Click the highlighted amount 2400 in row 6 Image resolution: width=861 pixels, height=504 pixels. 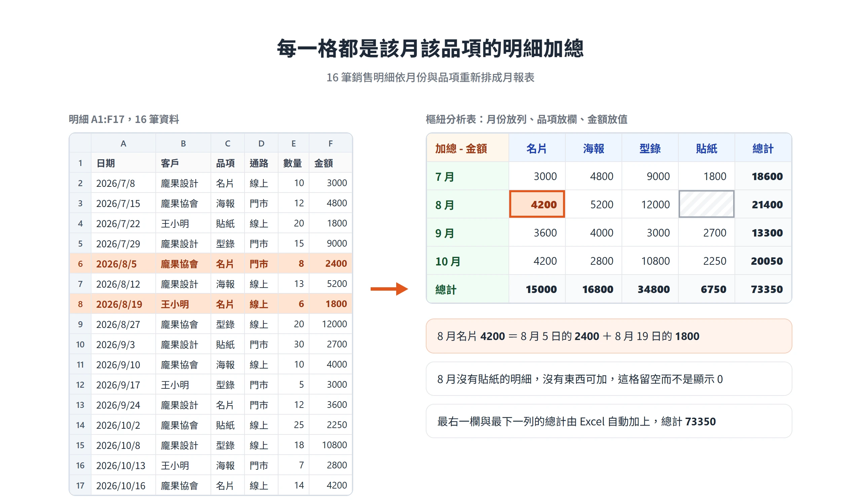click(x=330, y=263)
